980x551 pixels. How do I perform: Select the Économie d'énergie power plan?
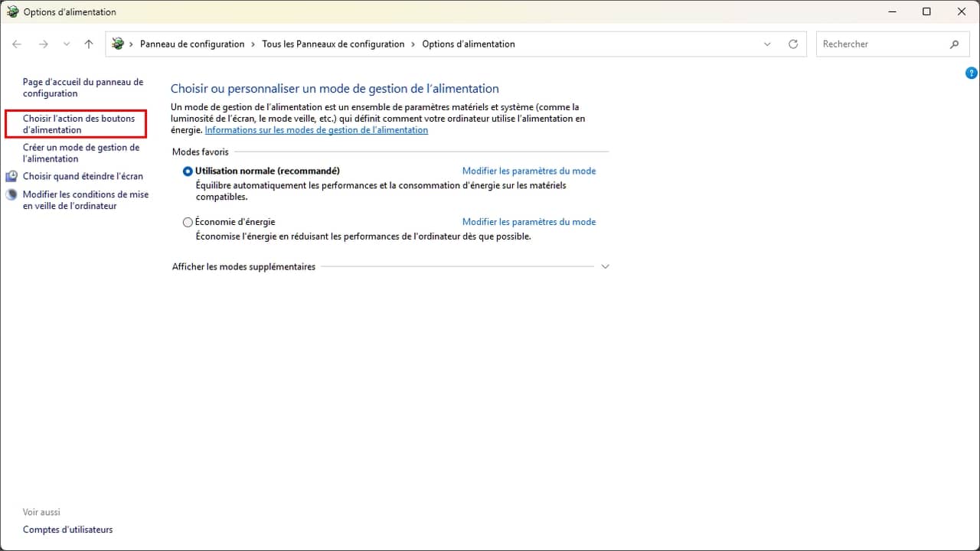point(188,223)
